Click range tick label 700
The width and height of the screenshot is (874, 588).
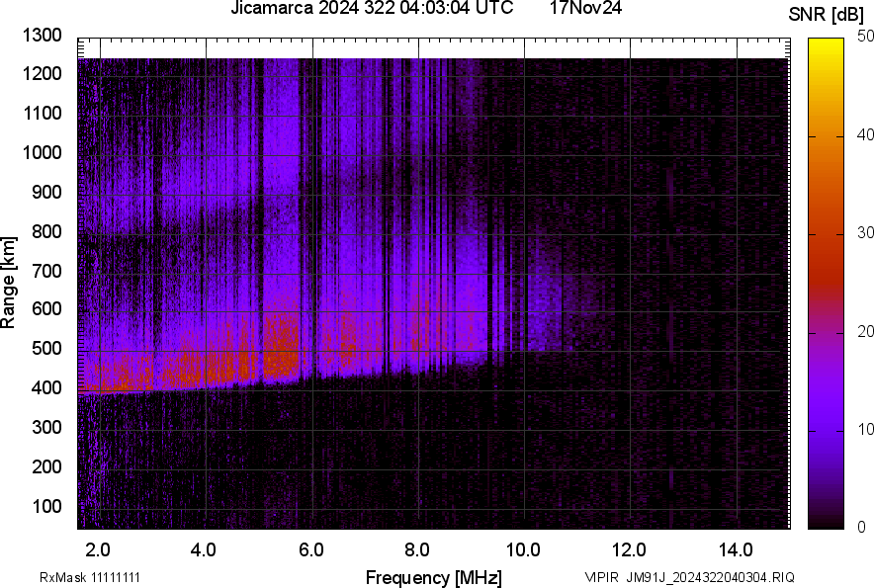[x=46, y=271]
